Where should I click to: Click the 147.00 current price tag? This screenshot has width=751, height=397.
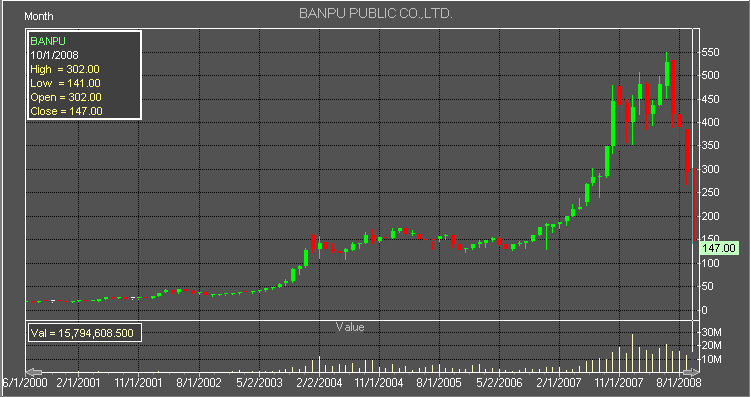tap(719, 248)
